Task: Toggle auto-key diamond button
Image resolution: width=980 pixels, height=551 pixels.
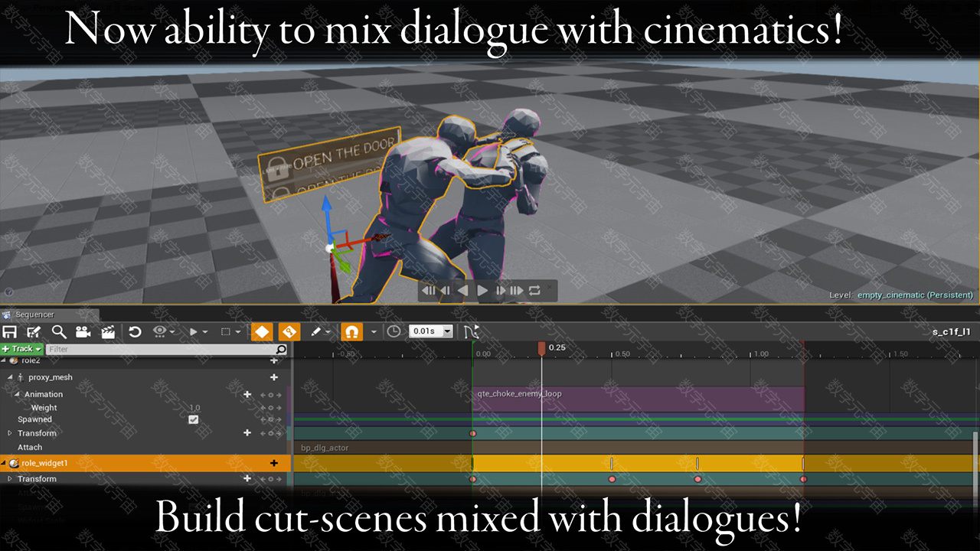Action: (x=262, y=332)
